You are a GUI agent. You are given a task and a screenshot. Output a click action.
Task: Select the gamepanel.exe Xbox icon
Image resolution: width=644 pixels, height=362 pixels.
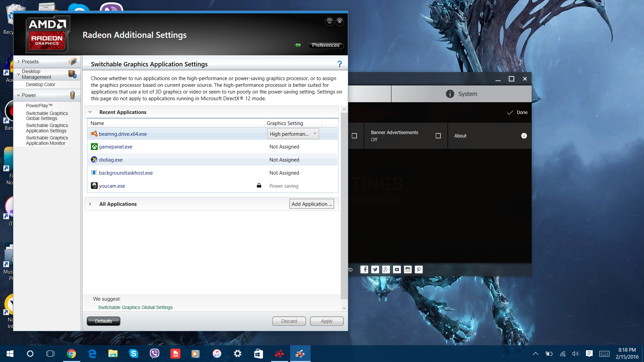[x=94, y=147]
